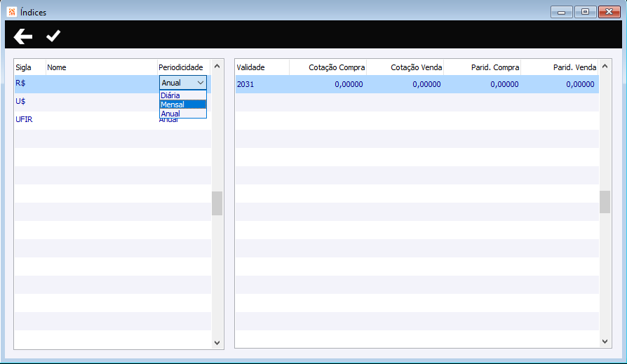627x364 pixels.
Task: Close the Índices window
Action: [x=609, y=12]
